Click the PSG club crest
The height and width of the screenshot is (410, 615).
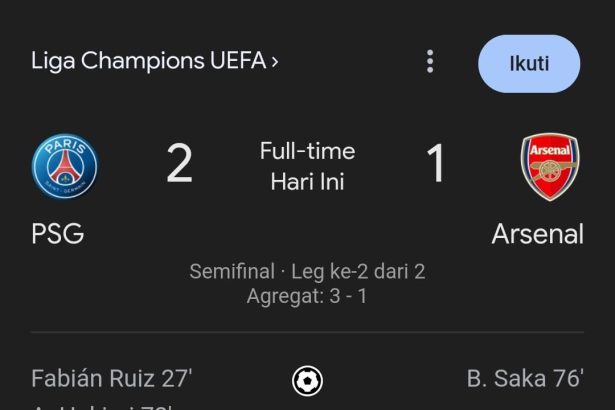pyautogui.click(x=65, y=166)
